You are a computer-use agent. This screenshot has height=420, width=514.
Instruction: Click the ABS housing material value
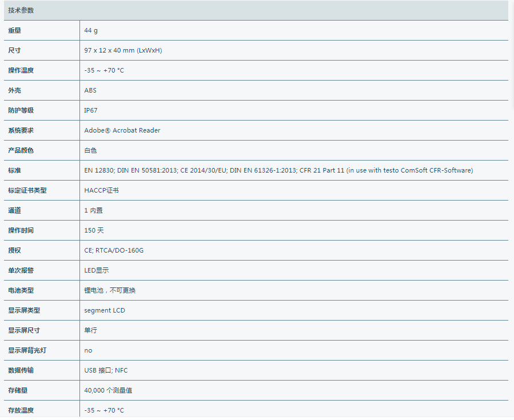(90, 90)
